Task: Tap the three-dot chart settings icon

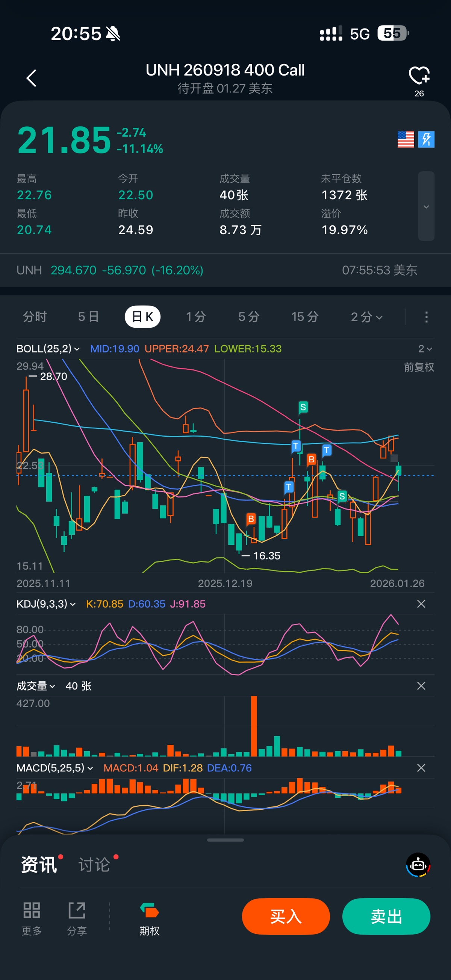Action: [426, 317]
